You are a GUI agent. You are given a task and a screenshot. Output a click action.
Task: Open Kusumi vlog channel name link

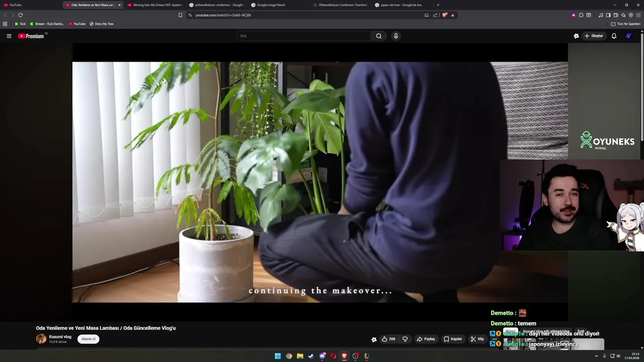[60, 337]
